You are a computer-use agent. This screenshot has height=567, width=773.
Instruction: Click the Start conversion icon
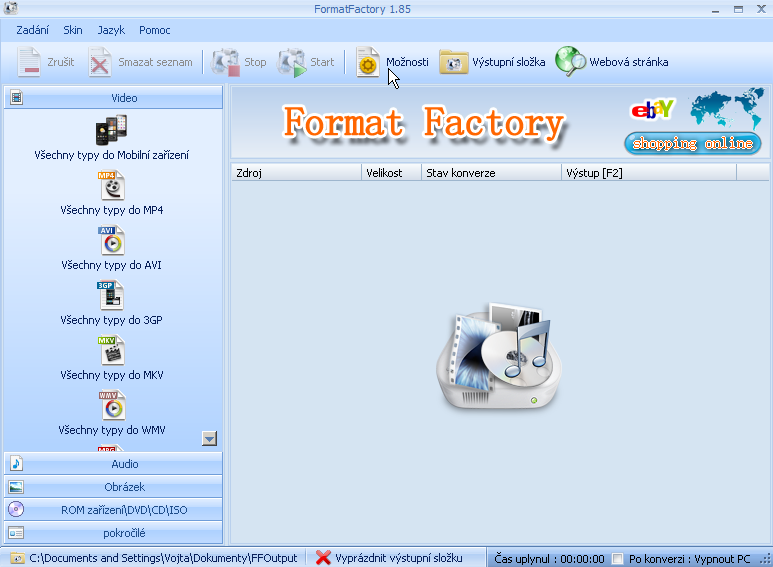pyautogui.click(x=292, y=62)
